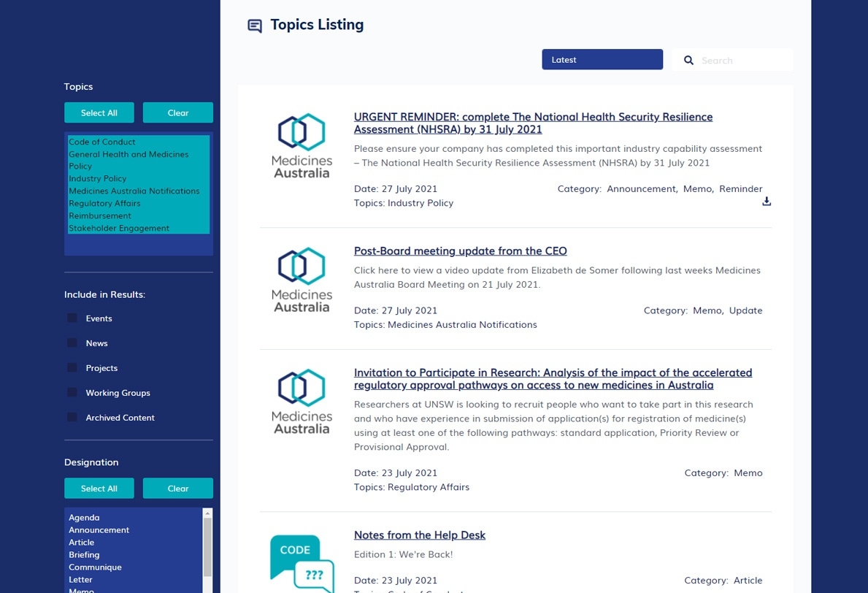The image size is (868, 593).
Task: Check the Working Groups option
Action: pyautogui.click(x=72, y=393)
